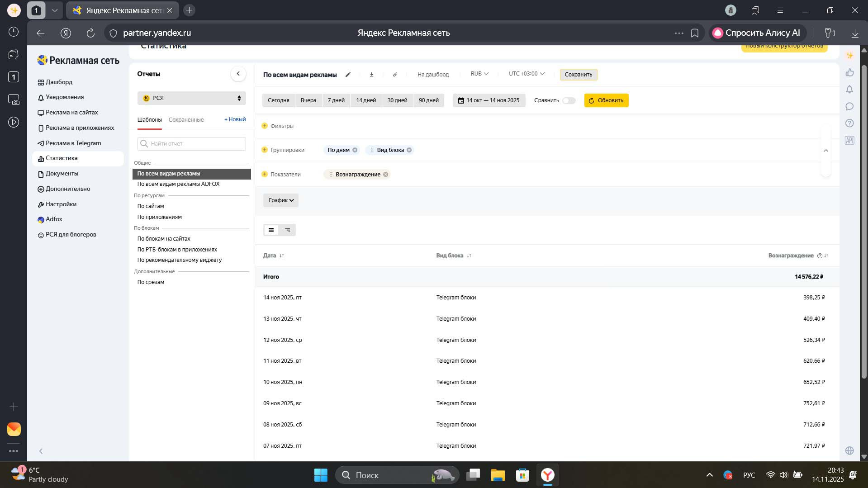Open the UTC +03:00 timezone dropdown

click(x=526, y=74)
